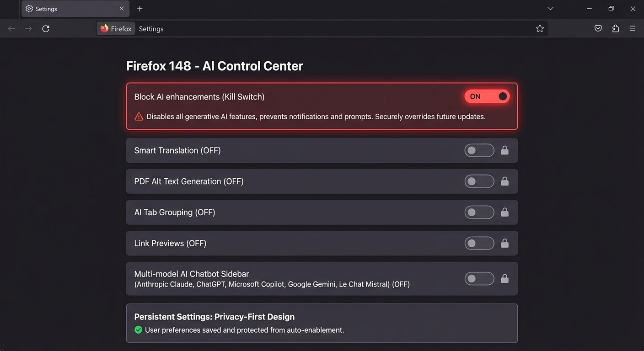This screenshot has height=351, width=644.
Task: Open the Extensions puzzle icon
Action: (615, 29)
